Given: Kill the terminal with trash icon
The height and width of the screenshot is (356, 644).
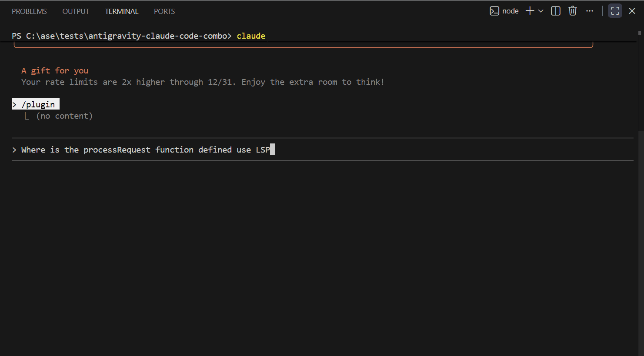Looking at the screenshot, I should pos(573,11).
